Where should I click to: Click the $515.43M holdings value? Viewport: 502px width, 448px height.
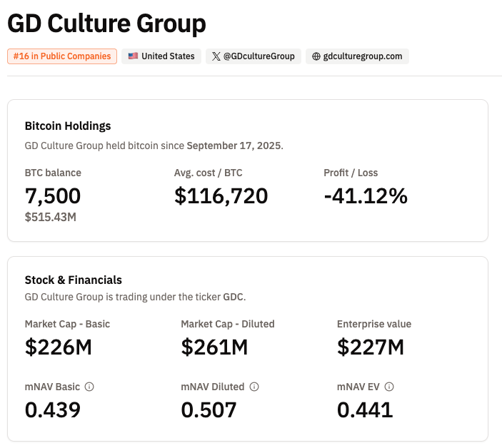(x=50, y=217)
